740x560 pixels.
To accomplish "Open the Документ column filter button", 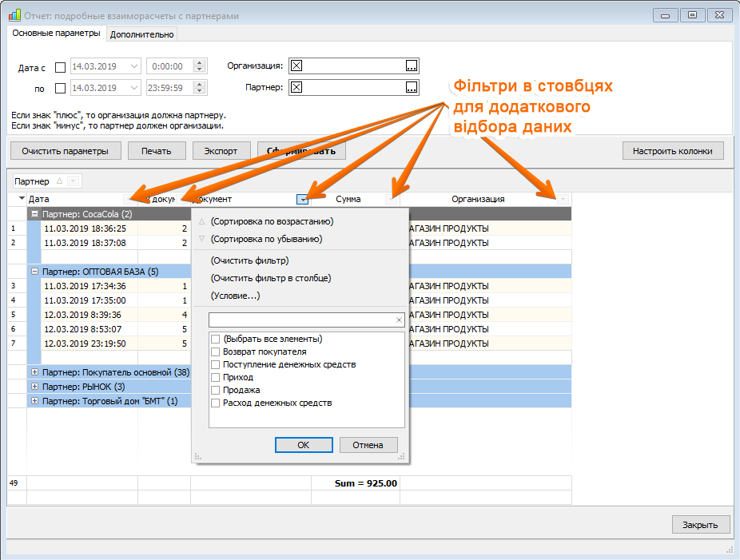I will 303,200.
